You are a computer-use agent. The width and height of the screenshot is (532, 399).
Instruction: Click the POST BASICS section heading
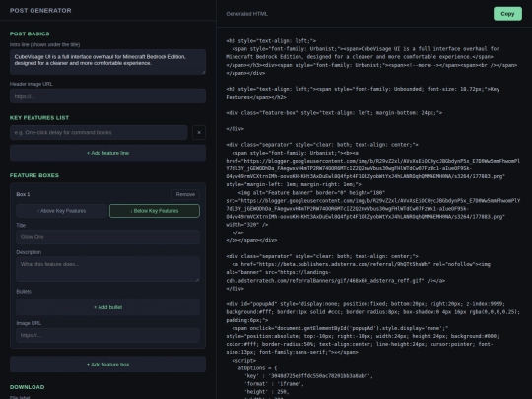(x=30, y=33)
